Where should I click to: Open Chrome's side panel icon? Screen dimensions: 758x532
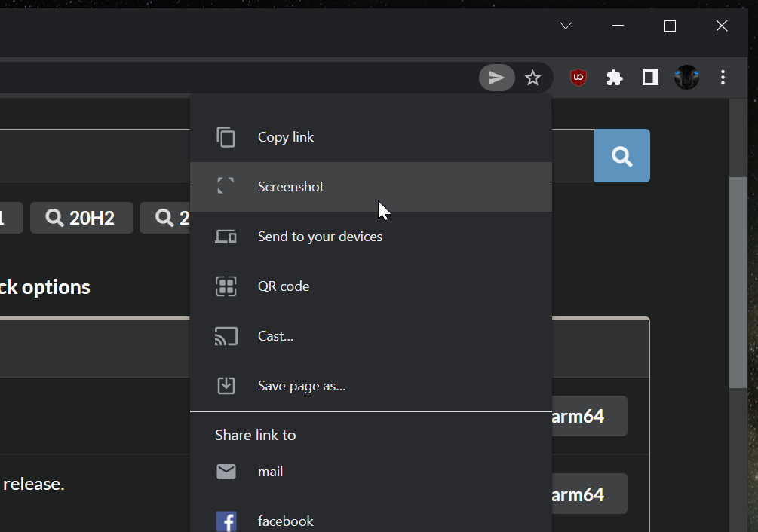649,78
